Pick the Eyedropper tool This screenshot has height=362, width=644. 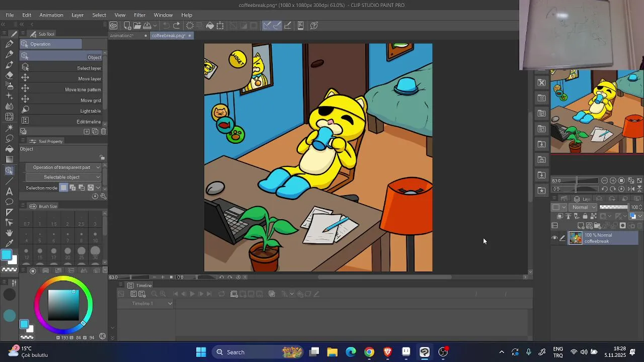pos(9,244)
